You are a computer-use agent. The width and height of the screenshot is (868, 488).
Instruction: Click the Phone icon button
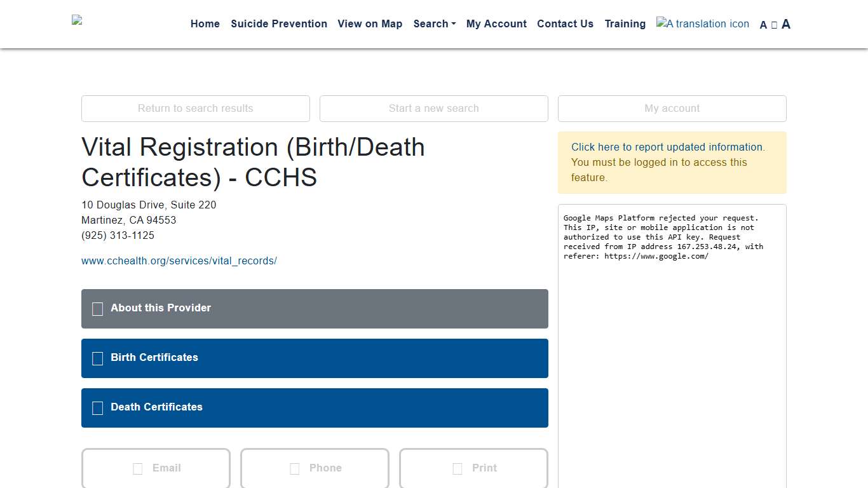point(315,468)
